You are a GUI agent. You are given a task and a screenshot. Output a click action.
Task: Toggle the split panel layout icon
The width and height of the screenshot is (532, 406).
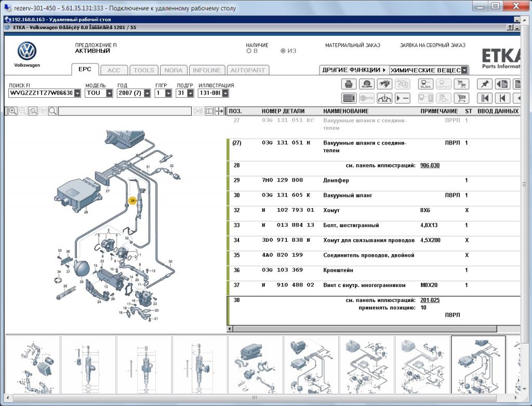(x=209, y=111)
